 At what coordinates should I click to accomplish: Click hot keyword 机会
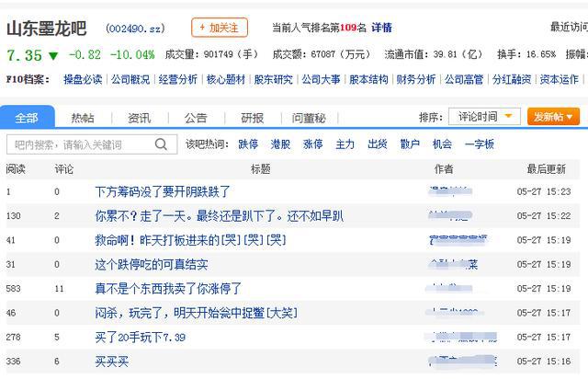click(x=442, y=144)
